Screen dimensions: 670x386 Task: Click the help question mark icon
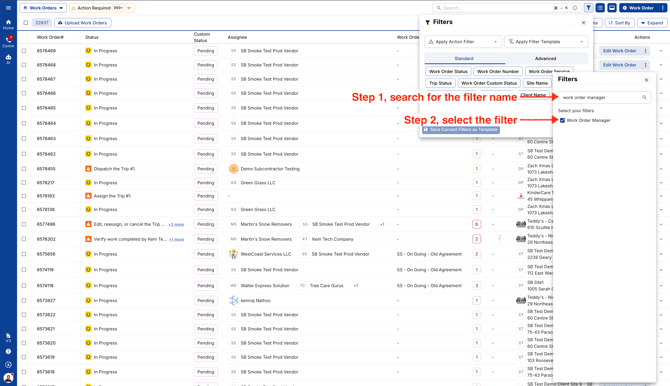8,351
